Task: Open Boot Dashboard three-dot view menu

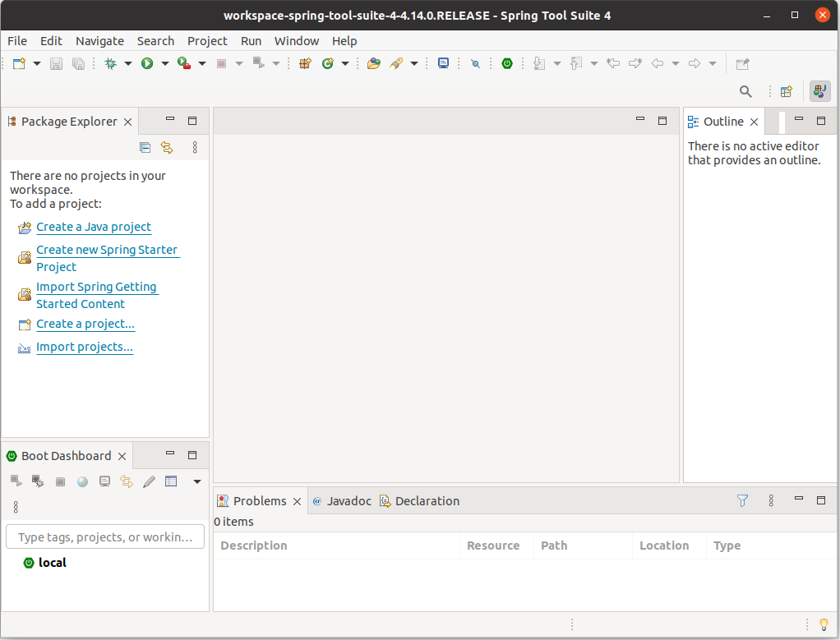Action: (x=16, y=507)
